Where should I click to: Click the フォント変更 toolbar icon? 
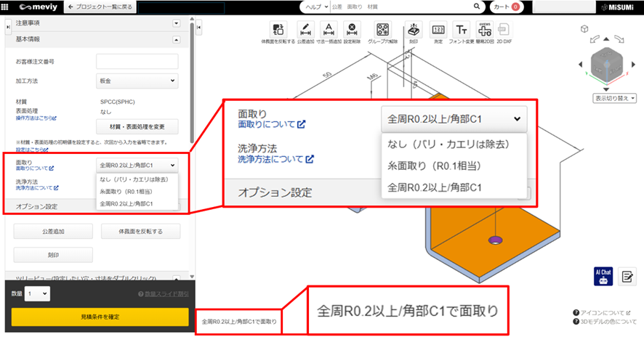coord(462,29)
